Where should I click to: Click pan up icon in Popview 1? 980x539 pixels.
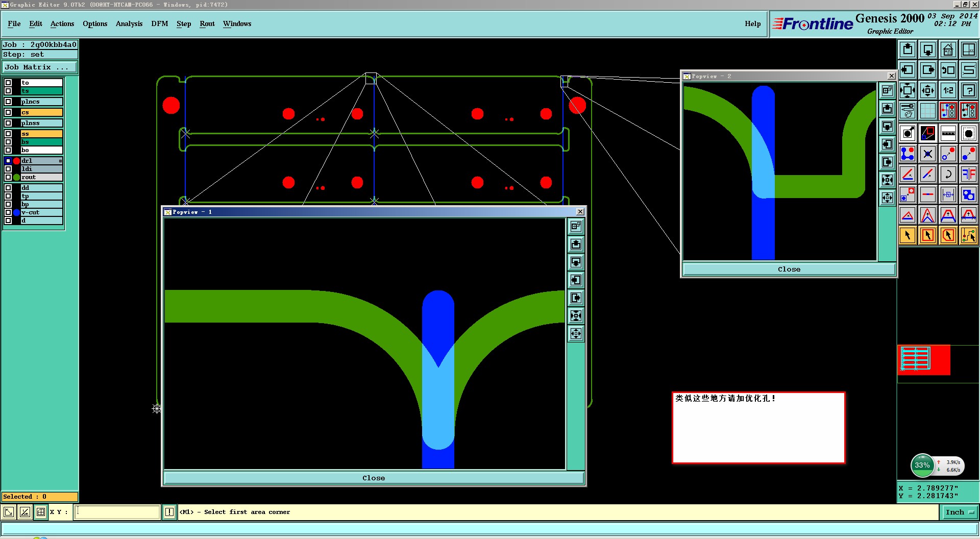point(576,244)
